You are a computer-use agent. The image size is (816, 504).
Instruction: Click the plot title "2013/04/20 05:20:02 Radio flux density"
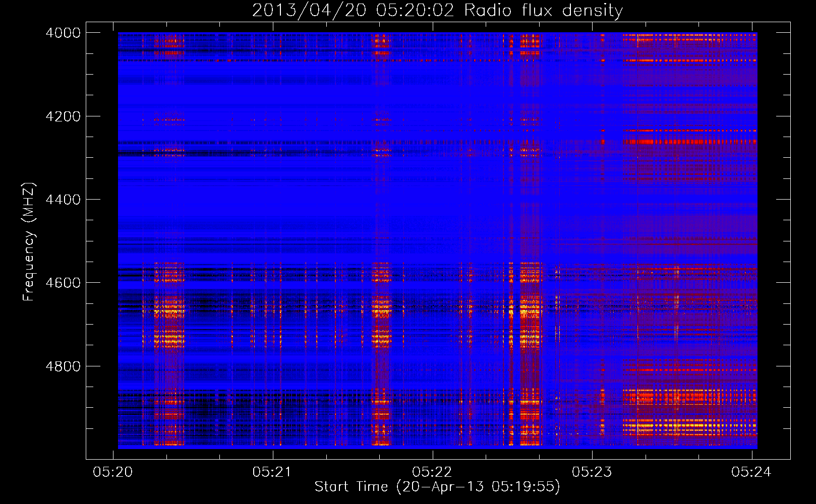click(x=437, y=10)
